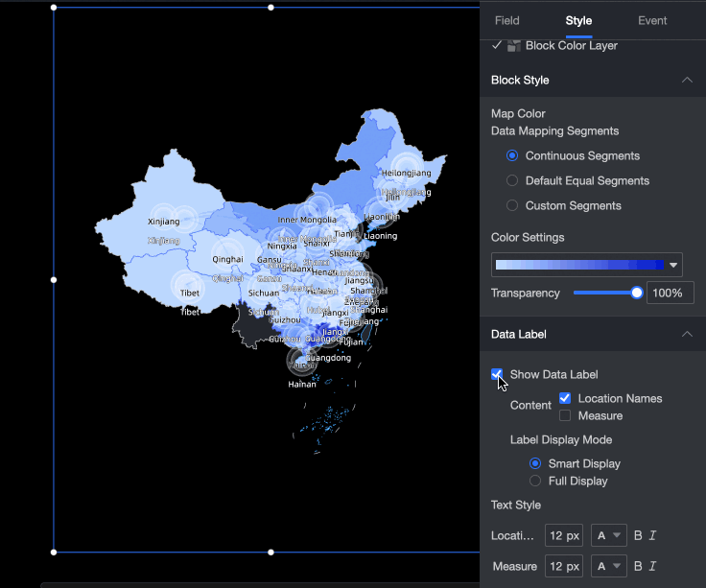Viewport: 706px width, 588px height.
Task: Choose Continuous Segments radio option
Action: pyautogui.click(x=512, y=155)
